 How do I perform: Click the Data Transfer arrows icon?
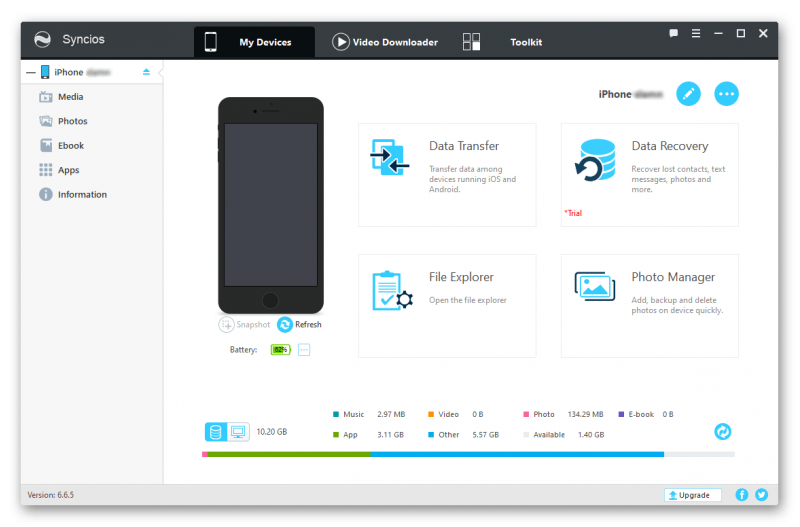[x=389, y=157]
